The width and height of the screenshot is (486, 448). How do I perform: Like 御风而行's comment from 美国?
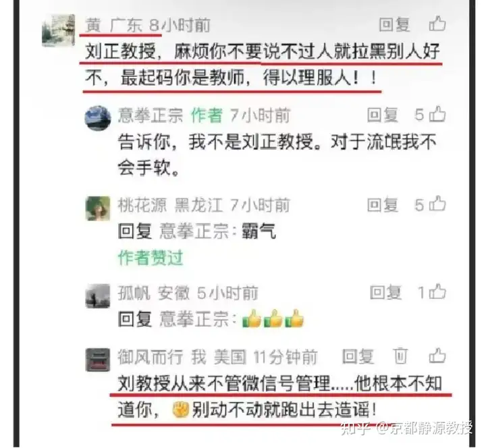click(437, 356)
